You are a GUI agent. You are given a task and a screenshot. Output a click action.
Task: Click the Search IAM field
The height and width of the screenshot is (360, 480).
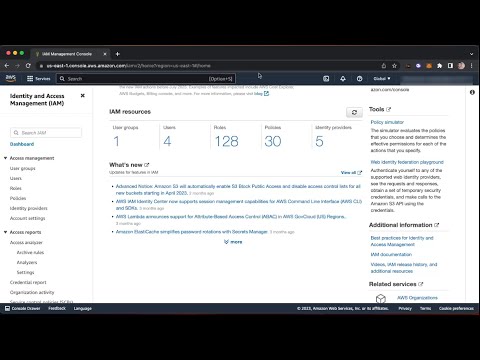click(46, 133)
